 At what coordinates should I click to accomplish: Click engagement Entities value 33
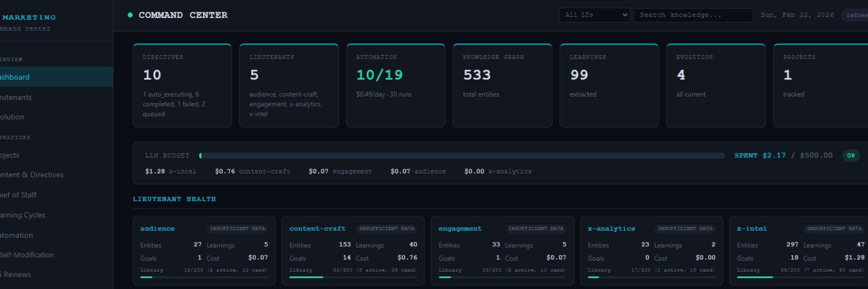pos(496,244)
